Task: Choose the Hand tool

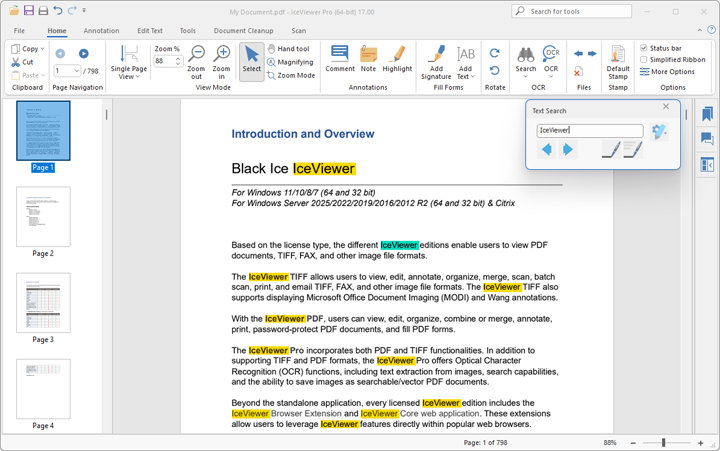Action: coord(289,49)
